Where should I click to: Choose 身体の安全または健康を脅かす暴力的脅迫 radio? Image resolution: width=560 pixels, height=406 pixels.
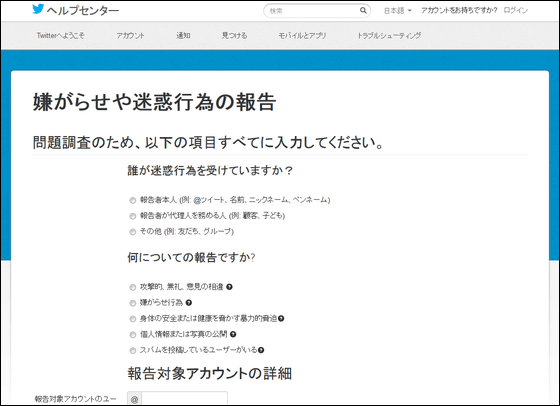133,319
